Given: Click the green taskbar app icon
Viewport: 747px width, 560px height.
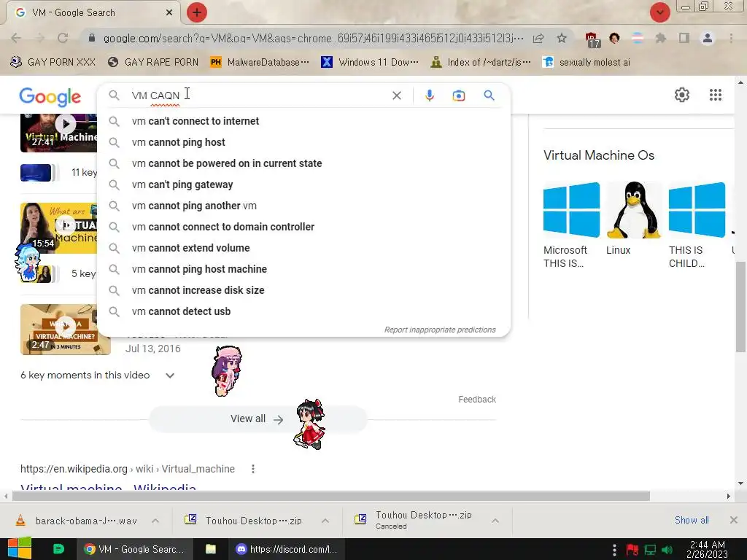Looking at the screenshot, I should [x=58, y=549].
